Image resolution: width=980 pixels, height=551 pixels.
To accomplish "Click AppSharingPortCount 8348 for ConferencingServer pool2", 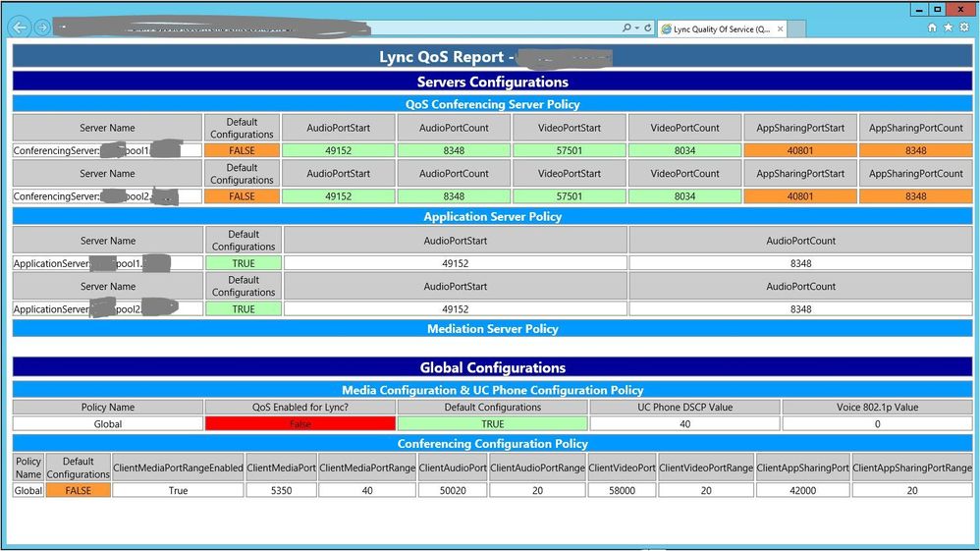I will (915, 195).
